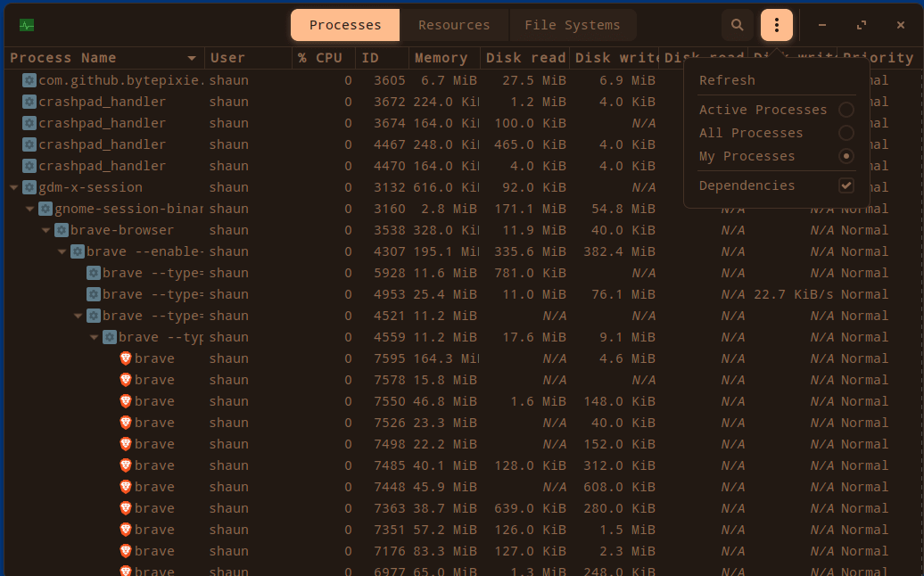Click memory value 83.3 MiB

pos(445,551)
